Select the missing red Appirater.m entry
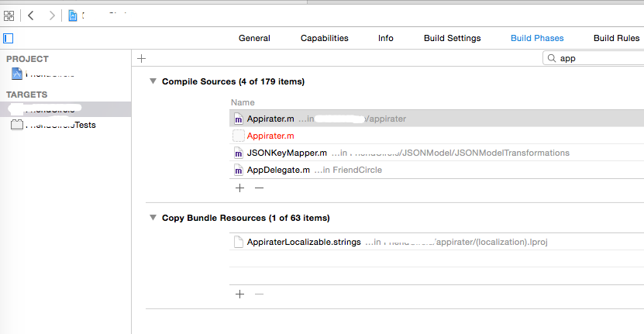This screenshot has height=334, width=644. click(x=436, y=136)
